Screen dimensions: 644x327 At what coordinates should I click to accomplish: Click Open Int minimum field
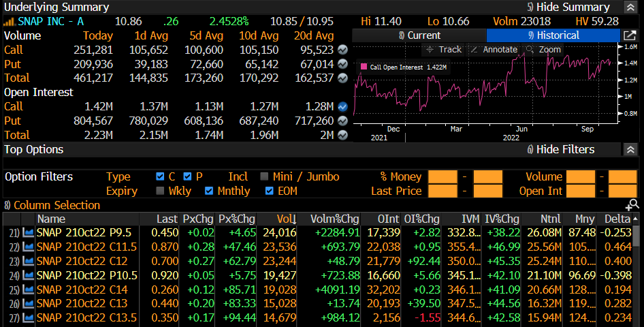tap(581, 191)
